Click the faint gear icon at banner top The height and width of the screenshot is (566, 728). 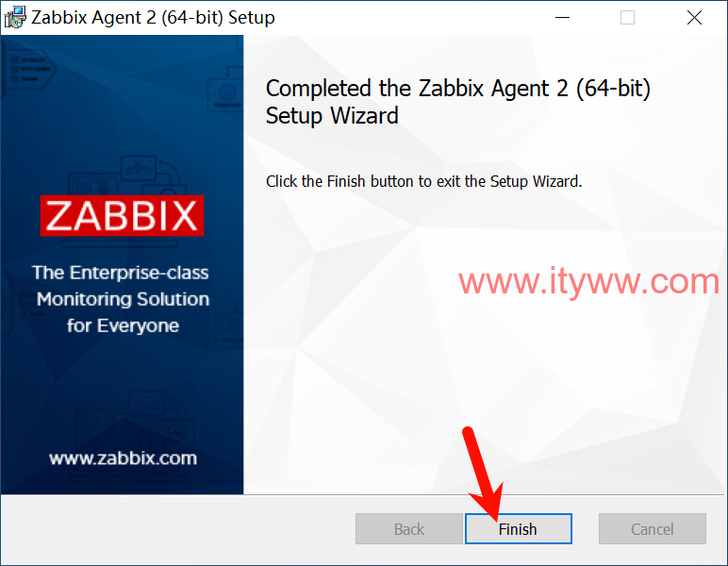tap(226, 92)
